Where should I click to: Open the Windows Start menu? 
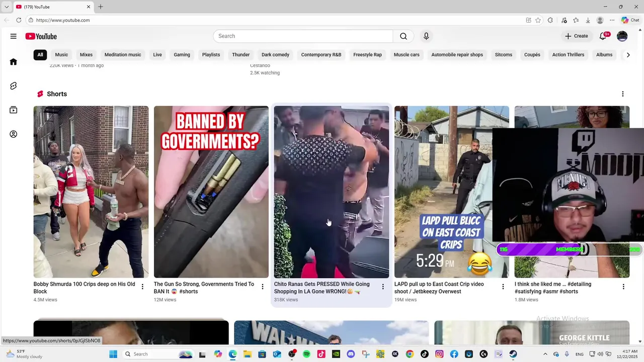click(113, 354)
